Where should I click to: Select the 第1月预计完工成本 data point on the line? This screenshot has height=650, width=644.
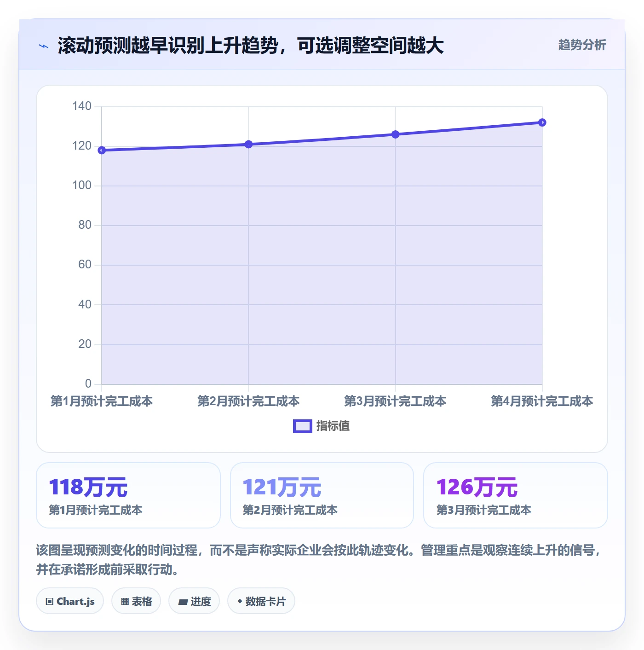click(102, 150)
